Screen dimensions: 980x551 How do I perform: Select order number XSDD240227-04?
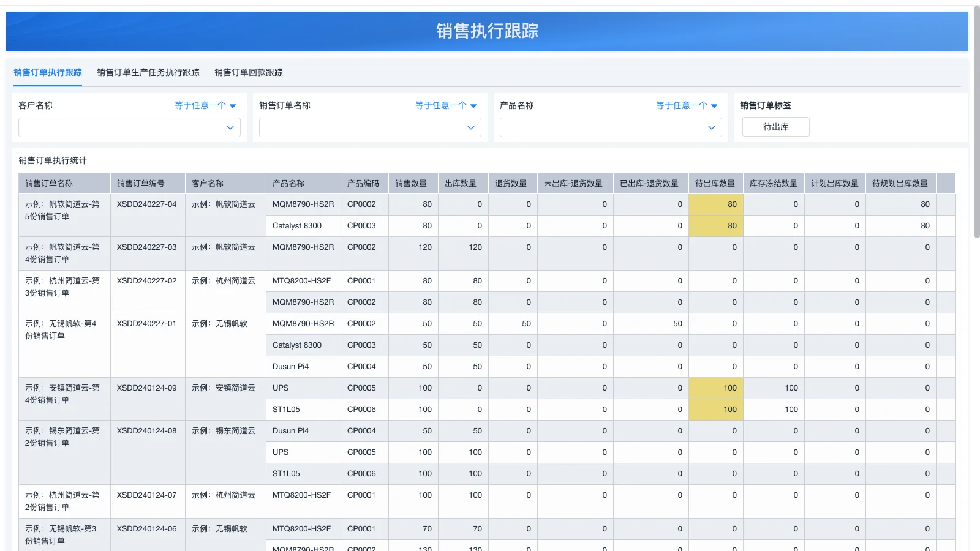pos(147,204)
